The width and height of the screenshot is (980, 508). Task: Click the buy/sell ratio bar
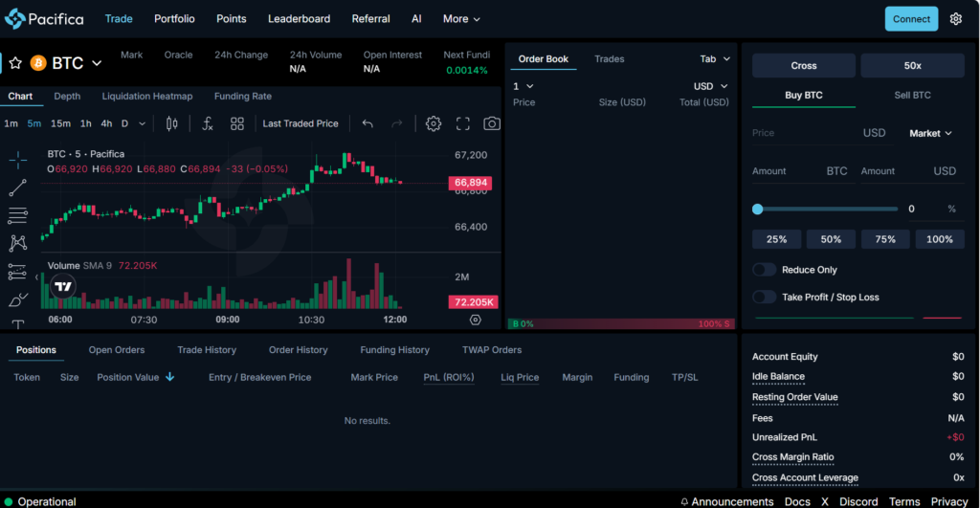pyautogui.click(x=621, y=323)
